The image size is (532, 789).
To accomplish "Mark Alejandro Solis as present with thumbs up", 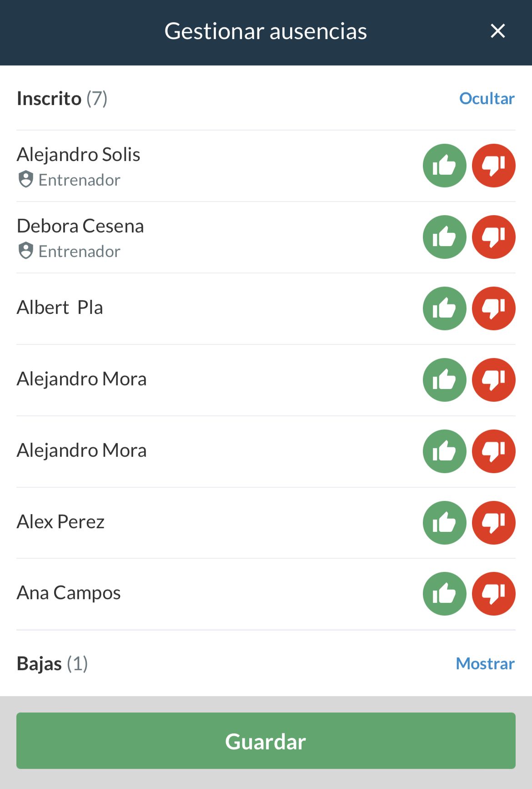I will coord(444,166).
